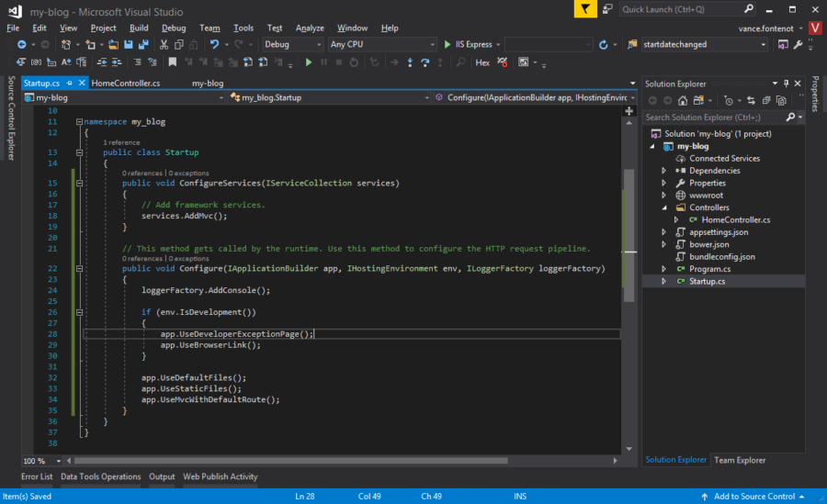The image size is (827, 504).
Task: Click Collapse All icon in Solution Explorer
Action: click(766, 101)
